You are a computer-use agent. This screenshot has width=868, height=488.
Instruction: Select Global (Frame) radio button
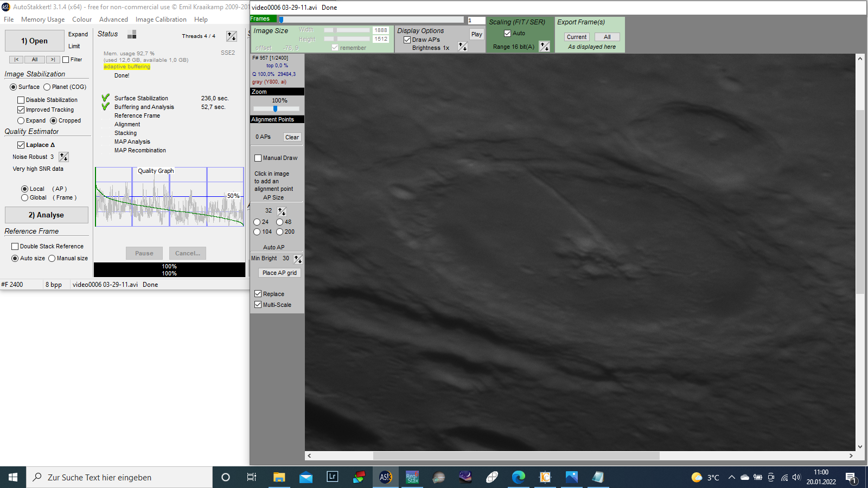point(24,197)
